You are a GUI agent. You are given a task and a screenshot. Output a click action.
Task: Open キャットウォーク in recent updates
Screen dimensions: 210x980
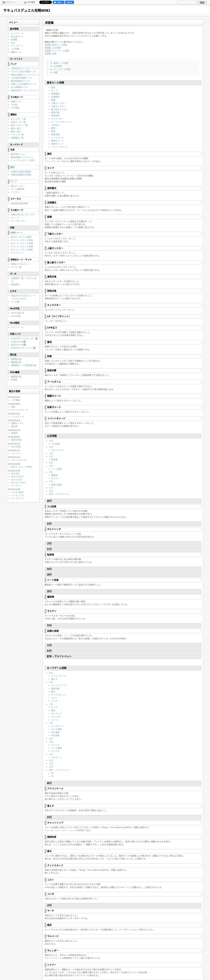pos(20,410)
